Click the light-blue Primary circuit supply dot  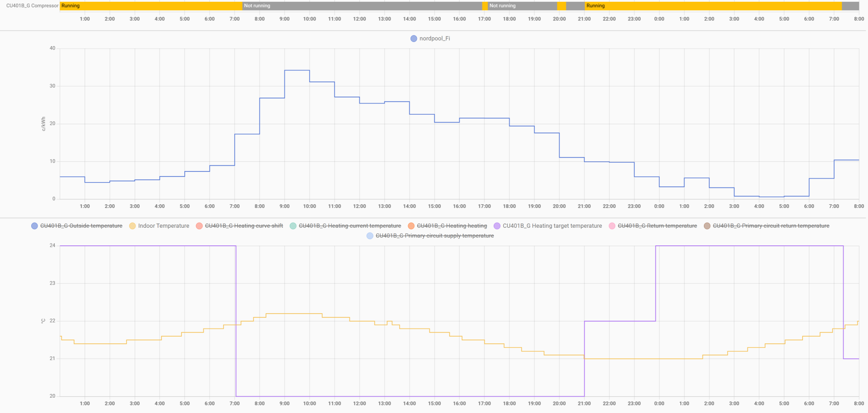point(370,236)
